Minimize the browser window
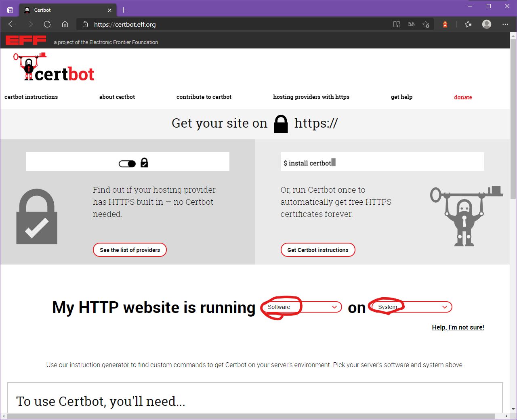The height and width of the screenshot is (420, 517). [x=470, y=6]
